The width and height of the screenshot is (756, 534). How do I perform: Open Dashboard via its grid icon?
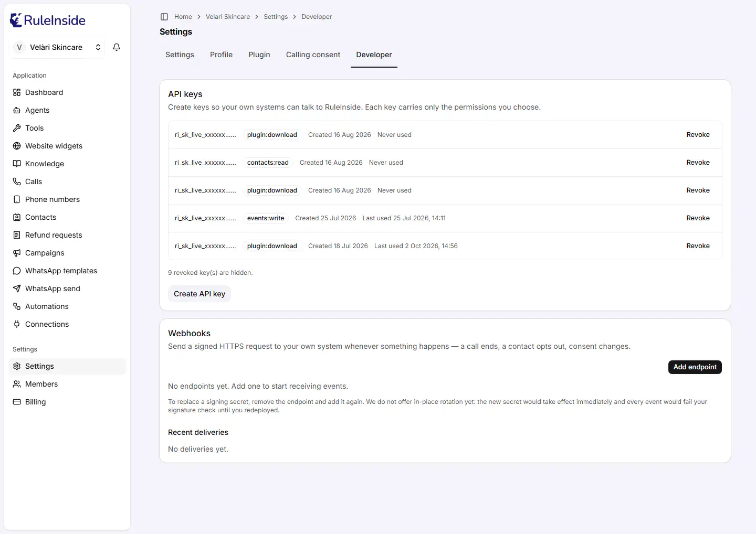pyautogui.click(x=17, y=92)
